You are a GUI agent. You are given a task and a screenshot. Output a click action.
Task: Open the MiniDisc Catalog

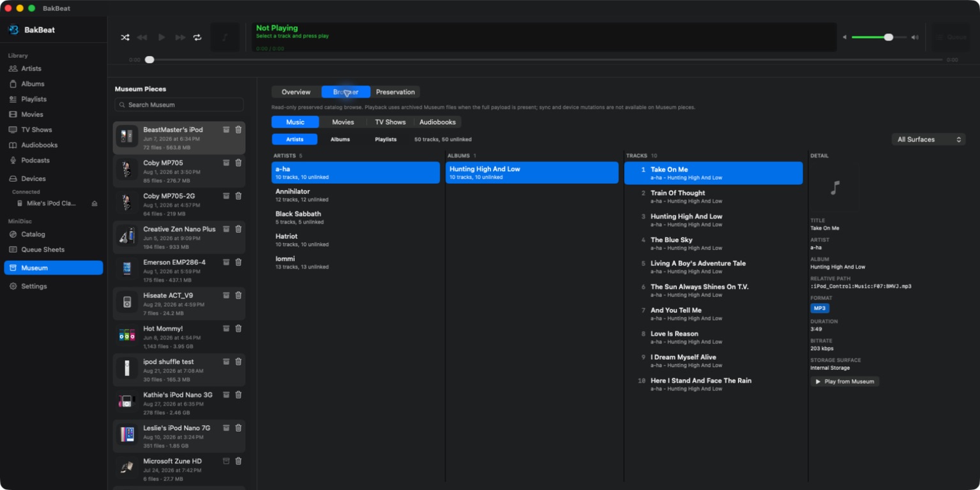[x=54, y=234]
